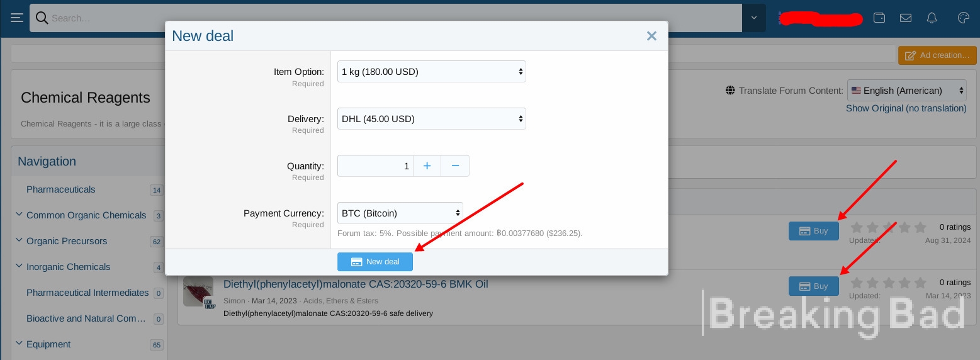Click the BMK Oil listing thumbnail

click(198, 292)
